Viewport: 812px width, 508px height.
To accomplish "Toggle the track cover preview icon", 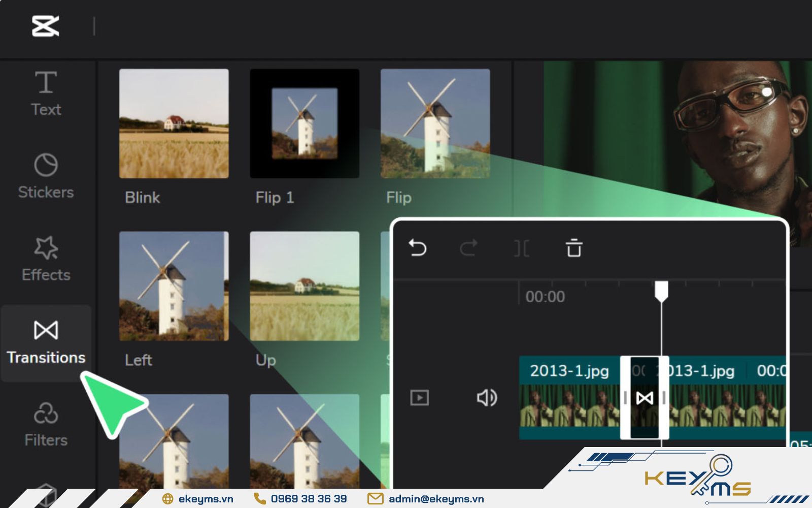I will 419,398.
